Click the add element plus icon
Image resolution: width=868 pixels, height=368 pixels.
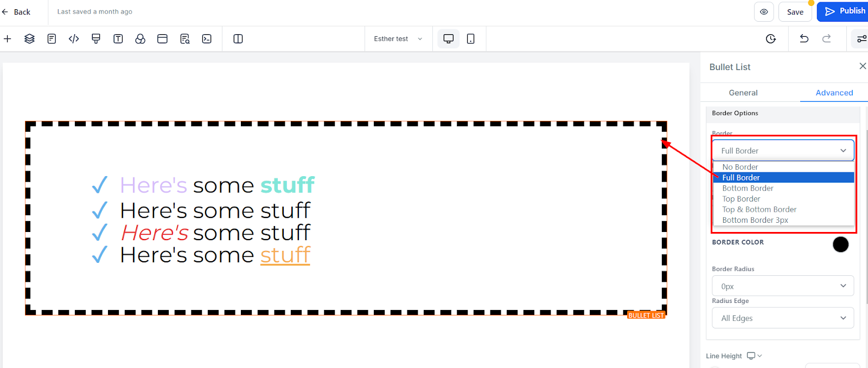[x=8, y=38]
